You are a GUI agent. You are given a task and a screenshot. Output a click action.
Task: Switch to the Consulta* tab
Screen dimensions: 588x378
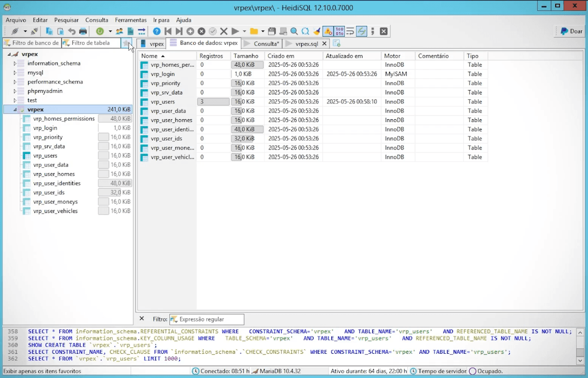[262, 44]
